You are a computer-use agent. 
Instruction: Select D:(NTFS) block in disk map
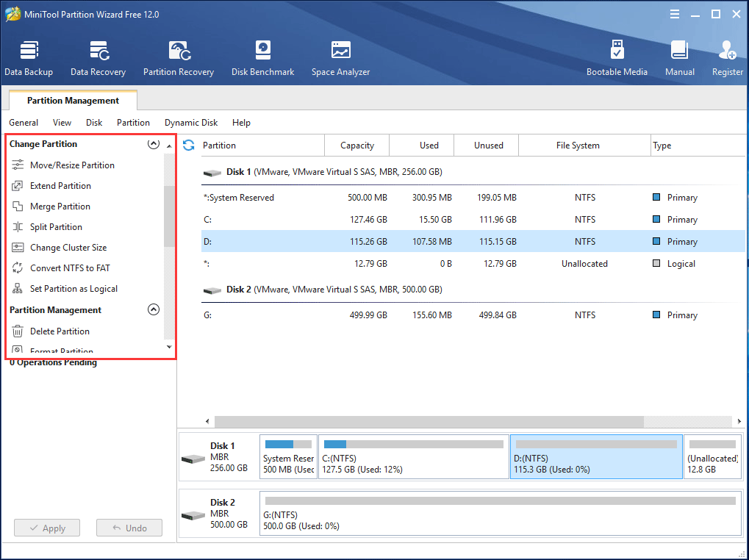pyautogui.click(x=596, y=456)
